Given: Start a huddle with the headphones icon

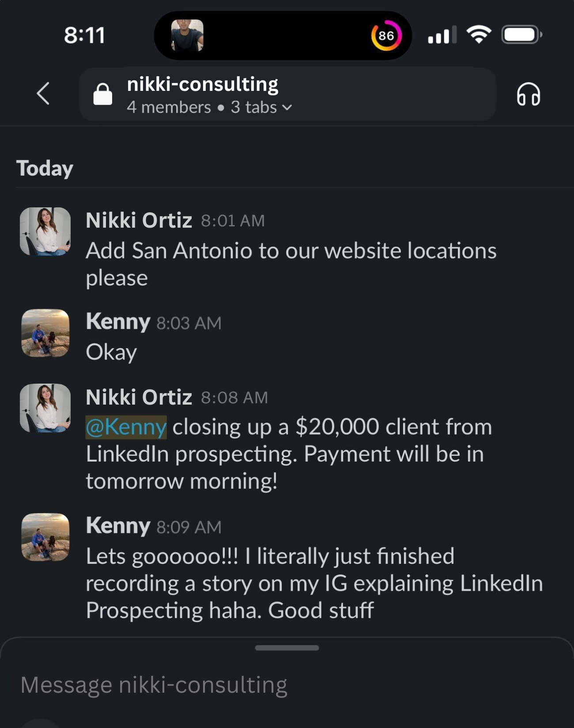Looking at the screenshot, I should [x=529, y=94].
